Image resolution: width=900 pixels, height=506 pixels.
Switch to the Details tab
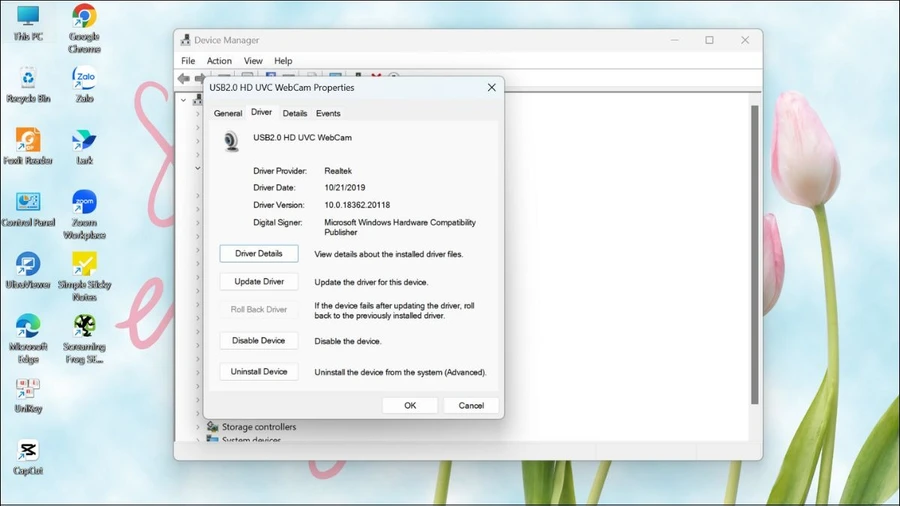294,114
